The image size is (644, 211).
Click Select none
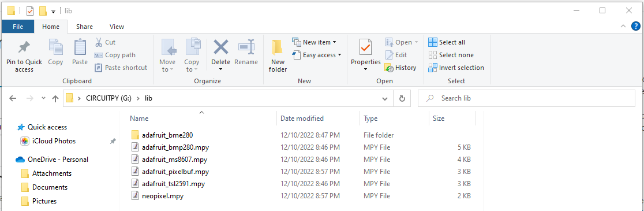[451, 55]
